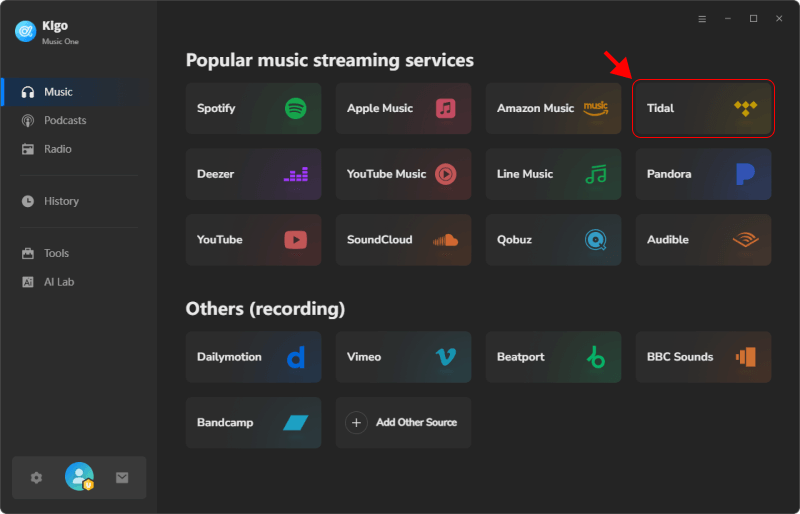Choose the Audible service tile

[x=703, y=240]
